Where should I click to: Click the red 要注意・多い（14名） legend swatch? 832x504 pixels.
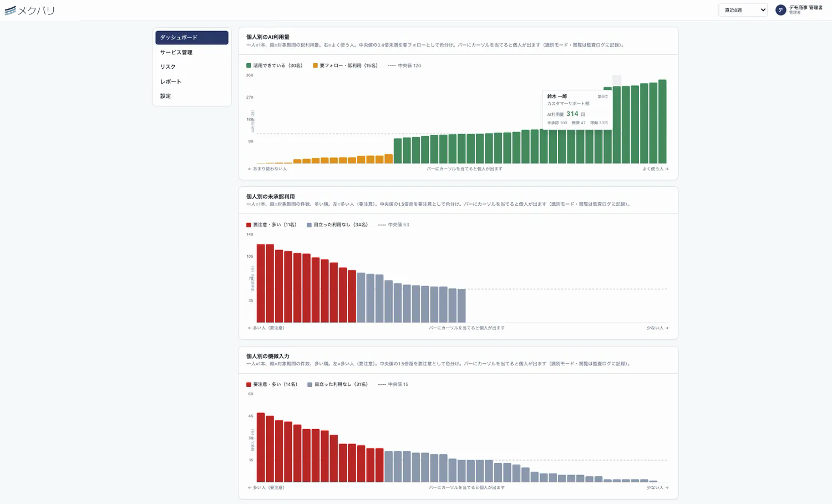(x=248, y=385)
